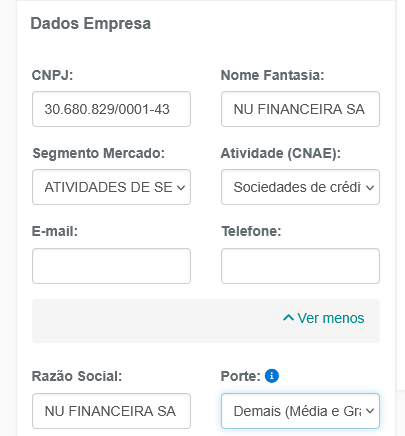Image resolution: width=405 pixels, height=436 pixels.
Task: Click the CNPJ field label
Action: click(x=52, y=75)
